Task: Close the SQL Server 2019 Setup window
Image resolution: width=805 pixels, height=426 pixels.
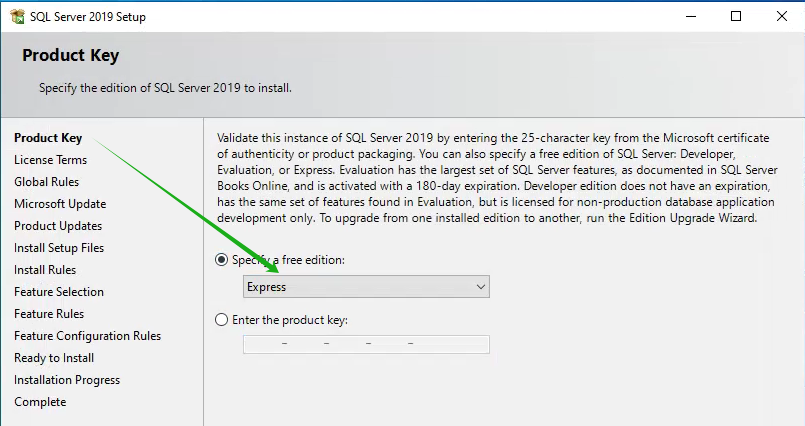Action: click(782, 16)
